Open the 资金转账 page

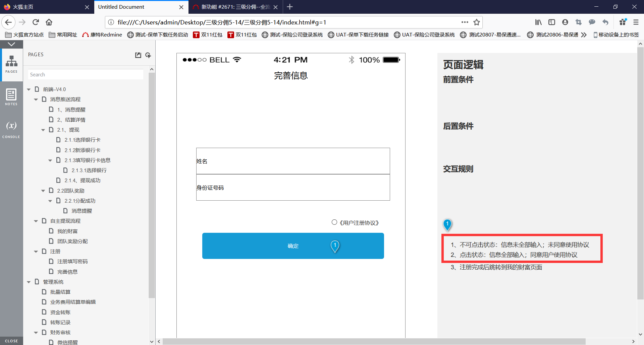[x=60, y=313]
